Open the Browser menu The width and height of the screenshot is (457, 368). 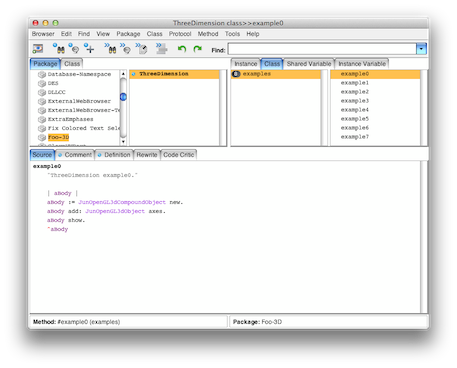click(x=43, y=34)
